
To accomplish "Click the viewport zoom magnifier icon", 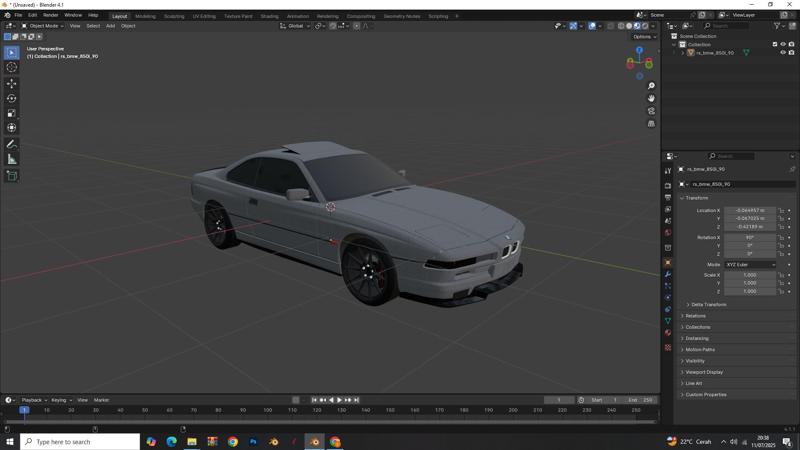I will (x=651, y=86).
